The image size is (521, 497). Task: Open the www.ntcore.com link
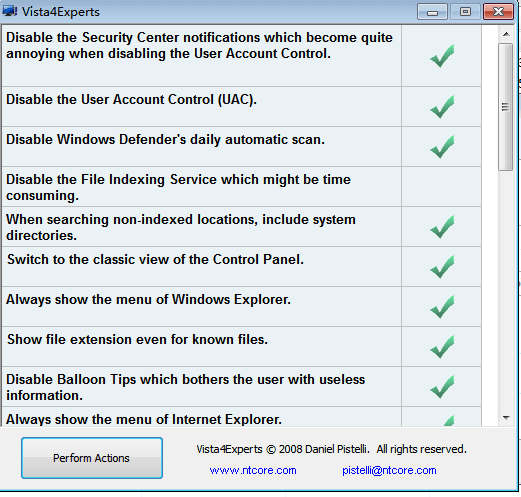[x=253, y=470]
